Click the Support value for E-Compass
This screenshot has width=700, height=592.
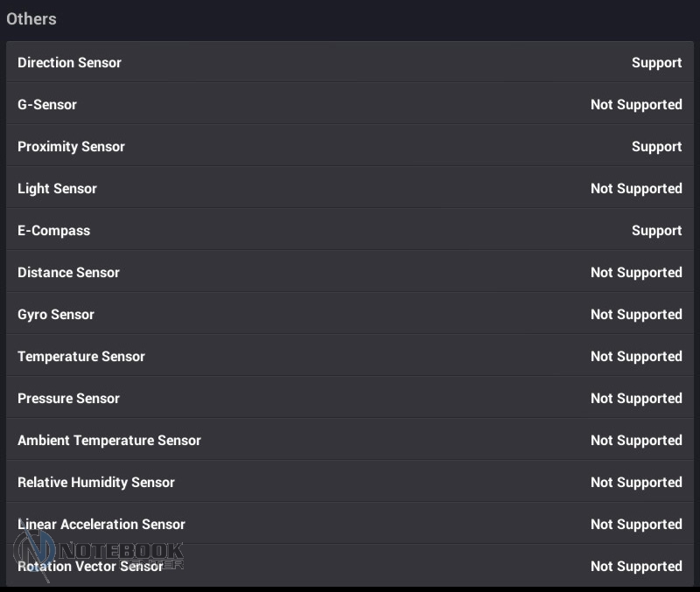pyautogui.click(x=656, y=231)
